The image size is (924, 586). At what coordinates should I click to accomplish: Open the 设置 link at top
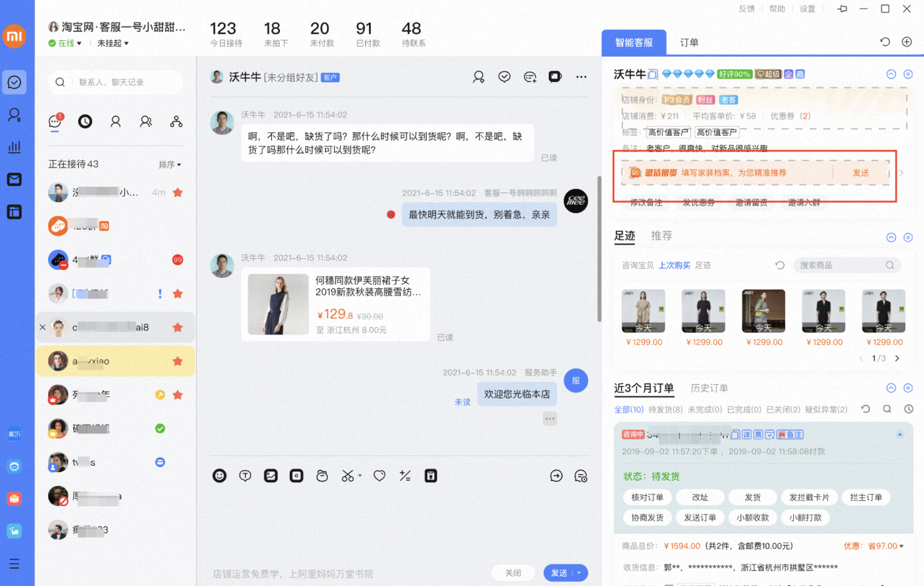pos(807,9)
